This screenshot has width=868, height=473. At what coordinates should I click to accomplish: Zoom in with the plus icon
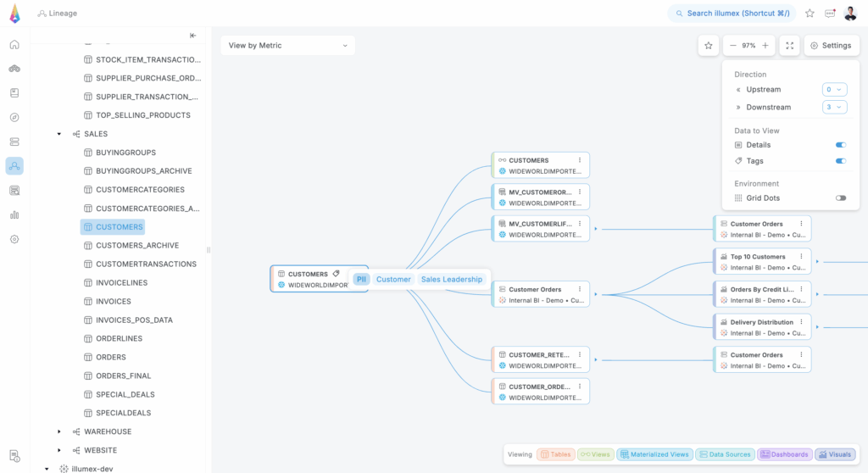765,46
